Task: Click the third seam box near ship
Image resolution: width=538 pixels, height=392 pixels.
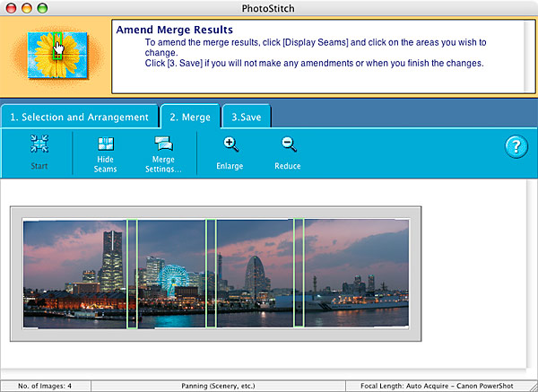Action: [299, 273]
